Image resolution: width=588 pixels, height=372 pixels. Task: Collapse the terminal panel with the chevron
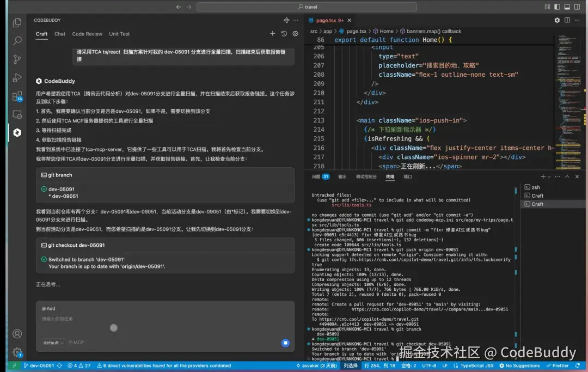tap(568, 176)
